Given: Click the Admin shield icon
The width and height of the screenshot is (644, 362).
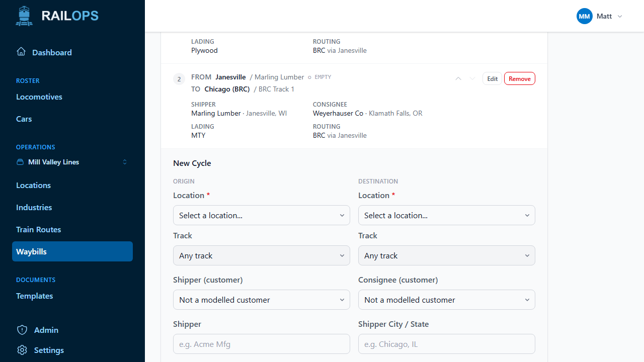Looking at the screenshot, I should click(x=22, y=330).
